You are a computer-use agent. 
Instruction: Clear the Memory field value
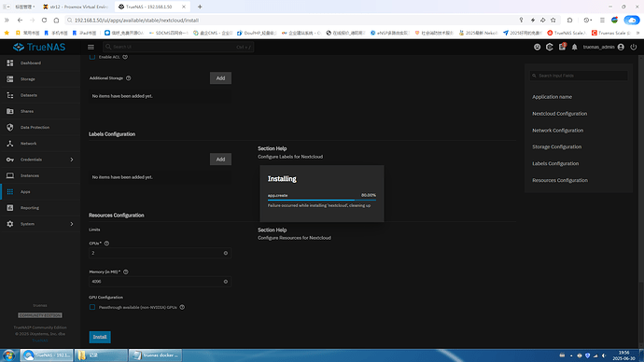226,282
